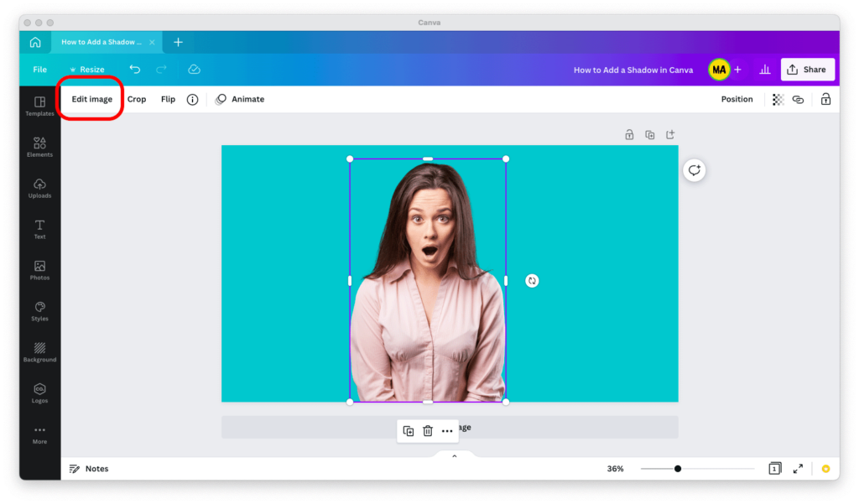Open the Uploads sidebar panel
Screen dimensions: 859x504
(40, 189)
